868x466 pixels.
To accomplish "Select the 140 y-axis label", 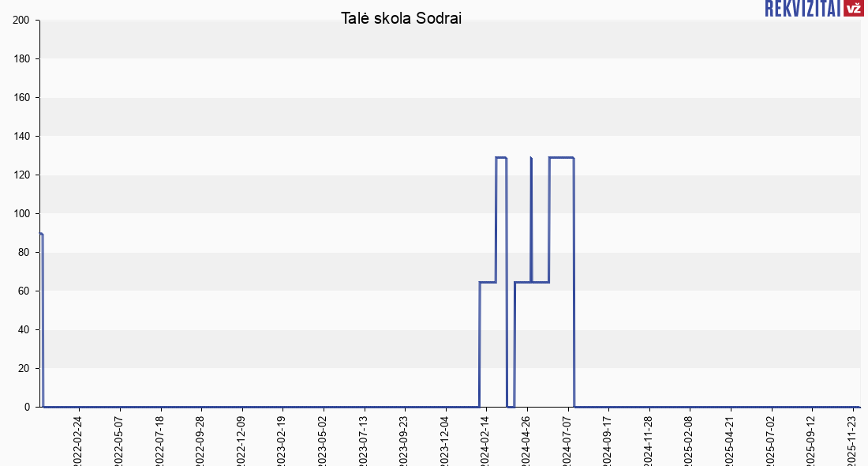I will [x=22, y=137].
